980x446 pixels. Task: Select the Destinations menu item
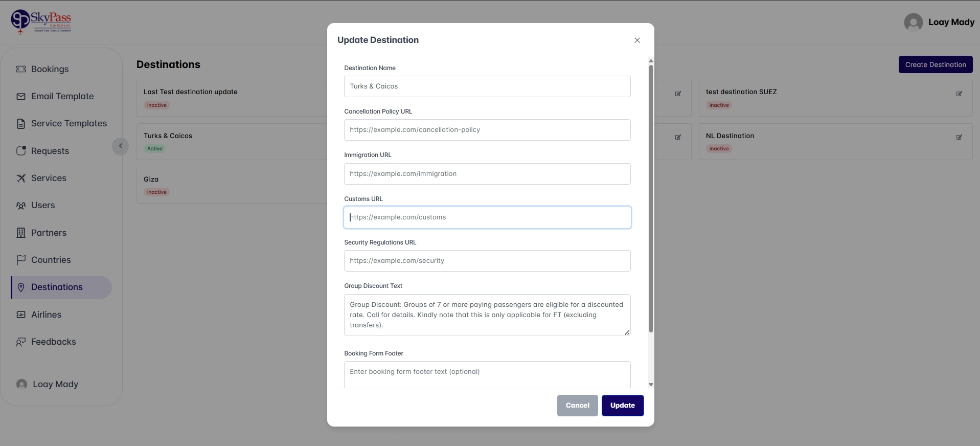61,287
